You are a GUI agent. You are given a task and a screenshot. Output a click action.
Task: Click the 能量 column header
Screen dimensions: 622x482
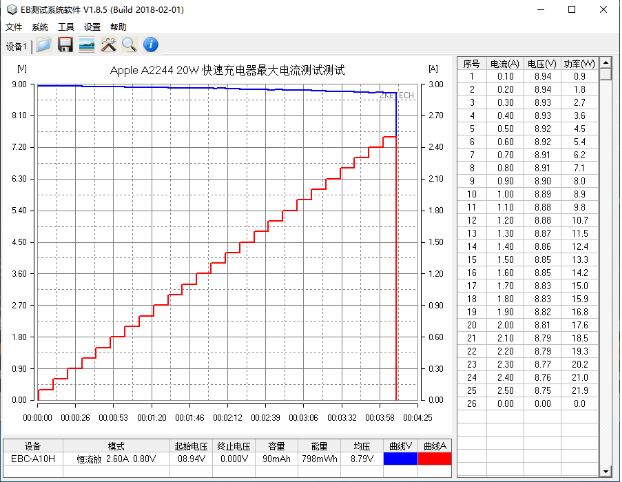pyautogui.click(x=319, y=446)
